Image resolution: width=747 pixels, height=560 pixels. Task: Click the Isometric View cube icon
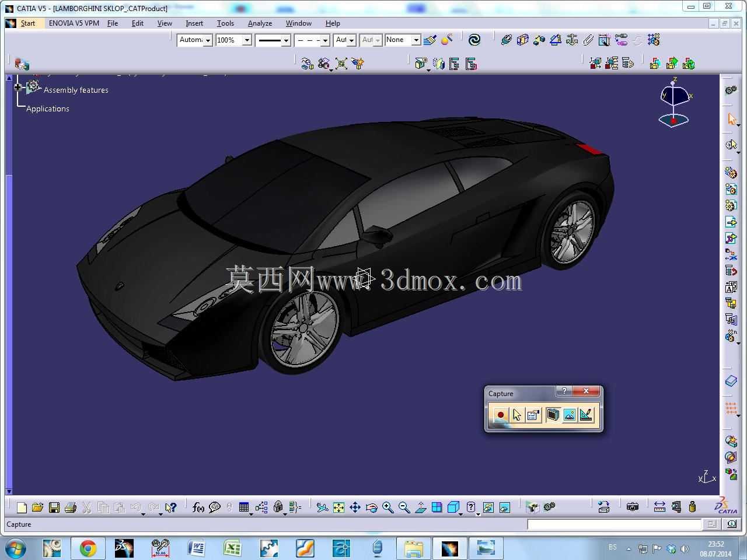point(452,508)
